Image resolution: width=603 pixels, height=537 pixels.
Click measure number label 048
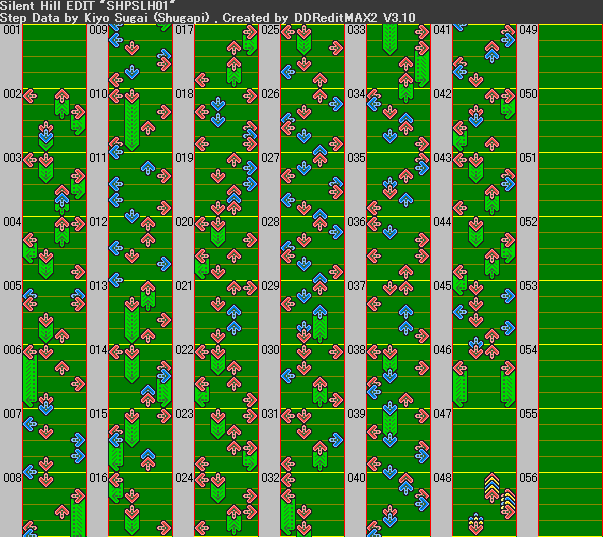tap(442, 478)
